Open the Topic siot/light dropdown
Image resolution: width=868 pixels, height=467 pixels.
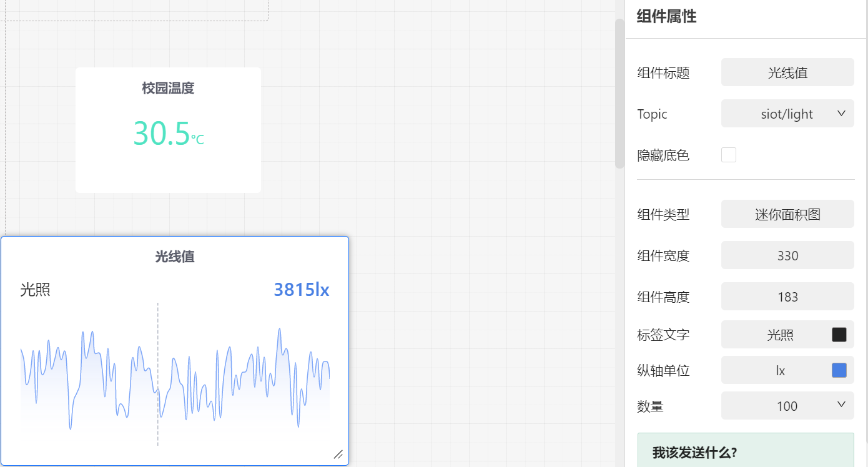tap(787, 114)
